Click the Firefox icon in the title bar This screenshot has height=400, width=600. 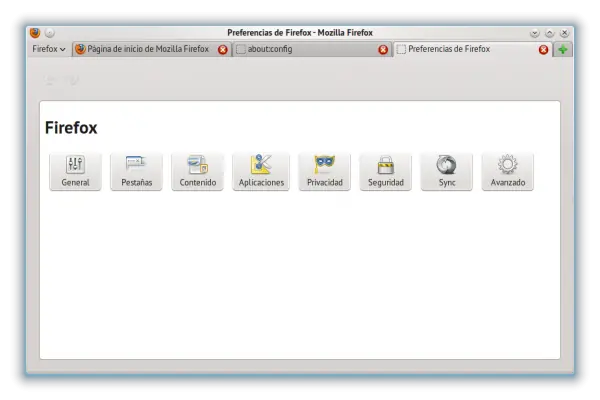pyautogui.click(x=35, y=33)
